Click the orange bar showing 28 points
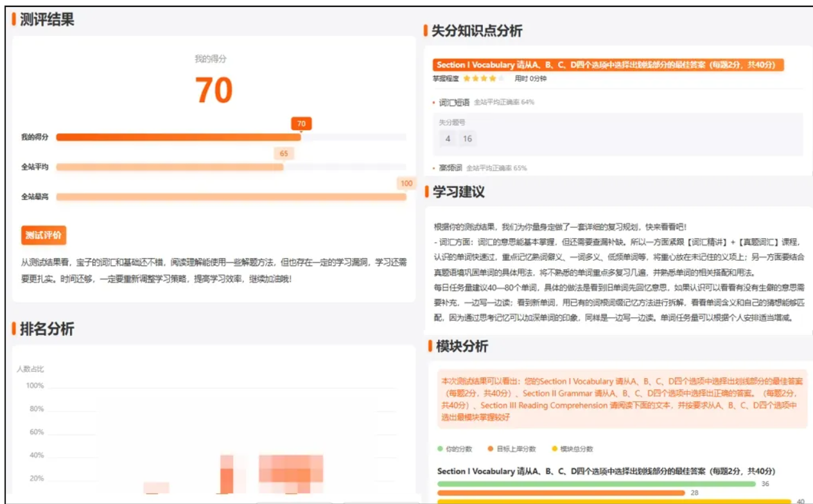The image size is (813, 504). [561, 493]
